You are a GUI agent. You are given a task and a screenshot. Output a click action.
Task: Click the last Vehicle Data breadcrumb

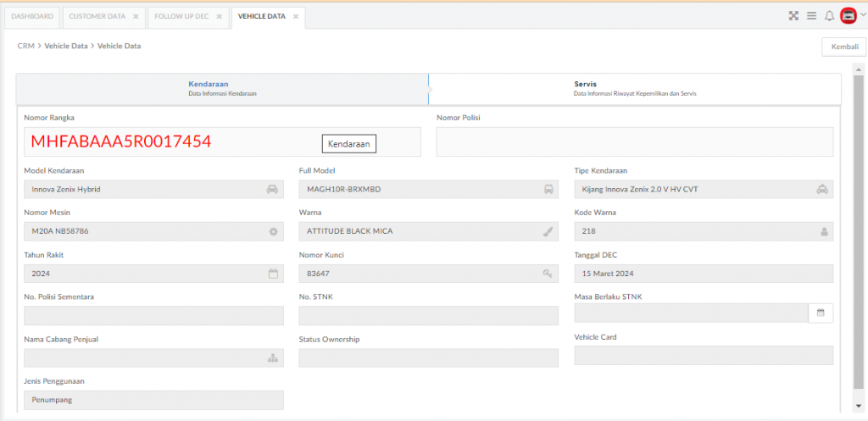coord(119,46)
